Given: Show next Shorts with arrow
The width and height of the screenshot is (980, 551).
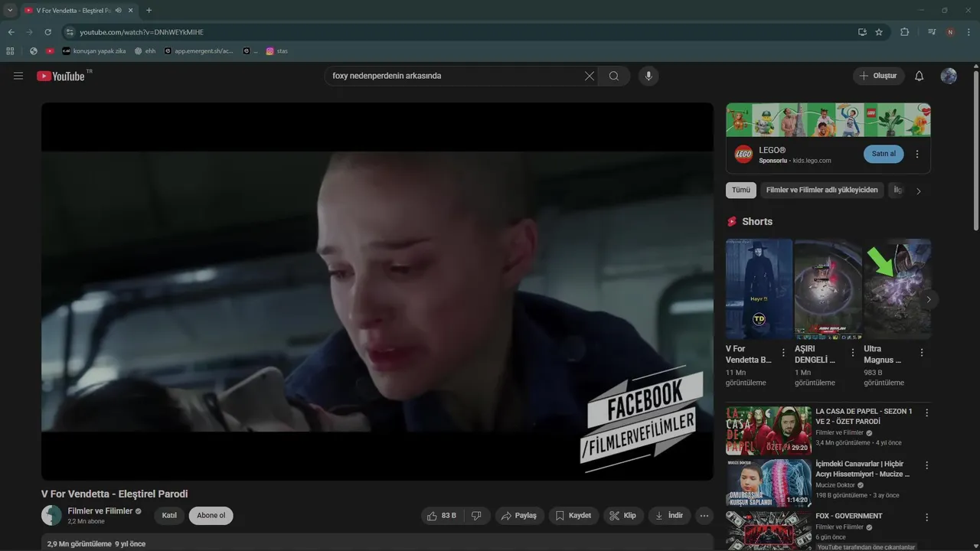Looking at the screenshot, I should [x=928, y=299].
